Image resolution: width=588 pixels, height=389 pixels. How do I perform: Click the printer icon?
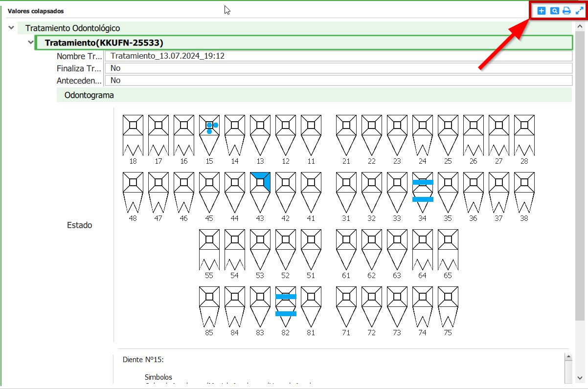566,11
